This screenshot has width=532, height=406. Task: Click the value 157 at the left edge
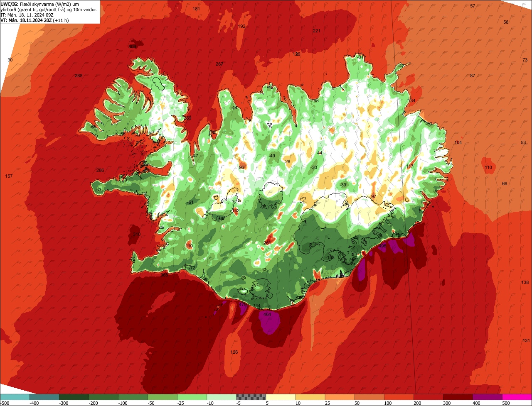click(9, 176)
